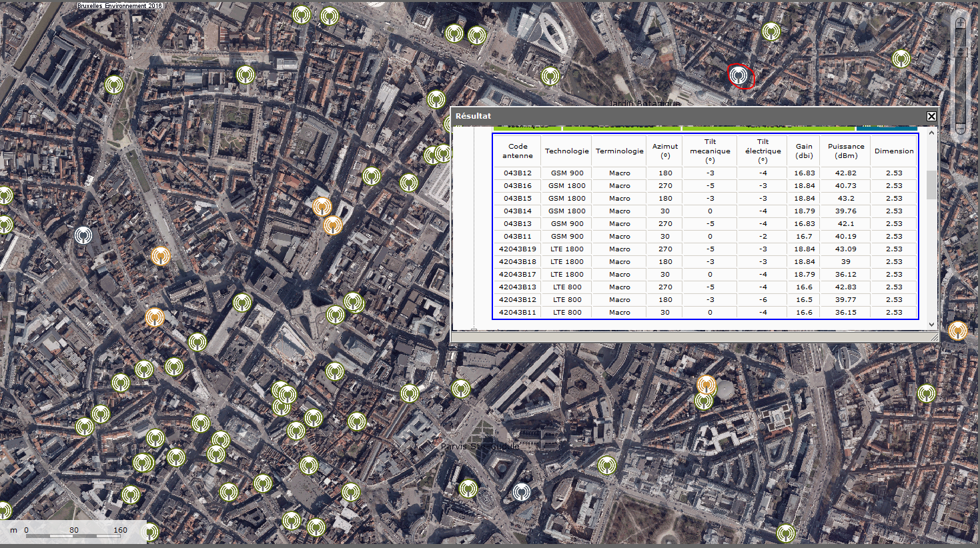Click the gain value 16.7

pos(805,237)
